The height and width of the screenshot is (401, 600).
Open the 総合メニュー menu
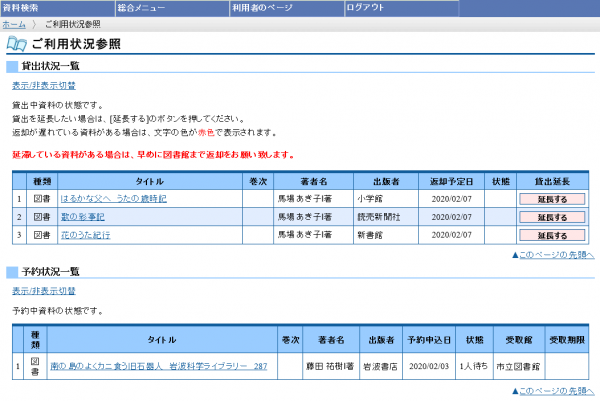tap(142, 7)
